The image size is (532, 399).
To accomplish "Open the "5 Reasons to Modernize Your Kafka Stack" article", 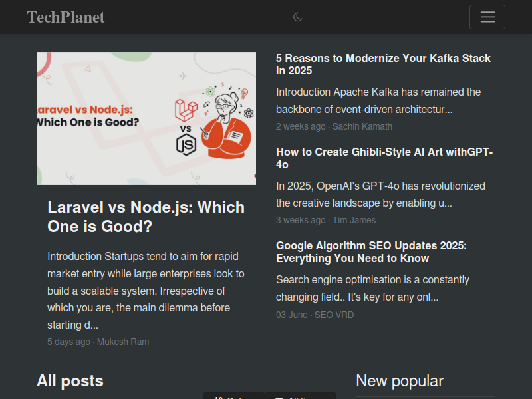I will point(383,64).
